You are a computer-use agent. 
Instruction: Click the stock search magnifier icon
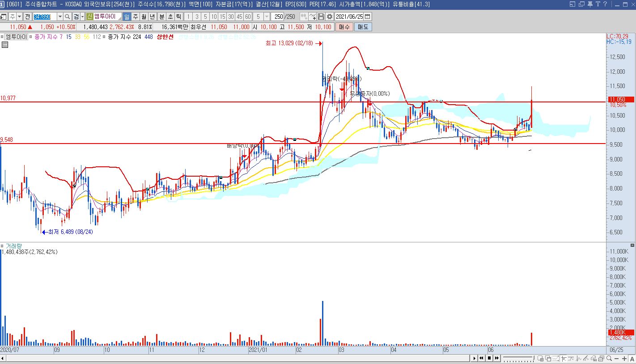[68, 17]
